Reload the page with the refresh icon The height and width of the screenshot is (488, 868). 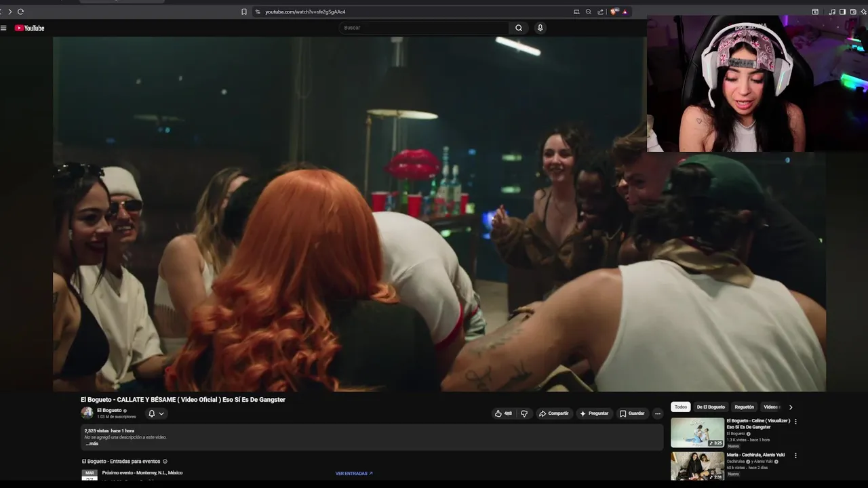[x=20, y=12]
